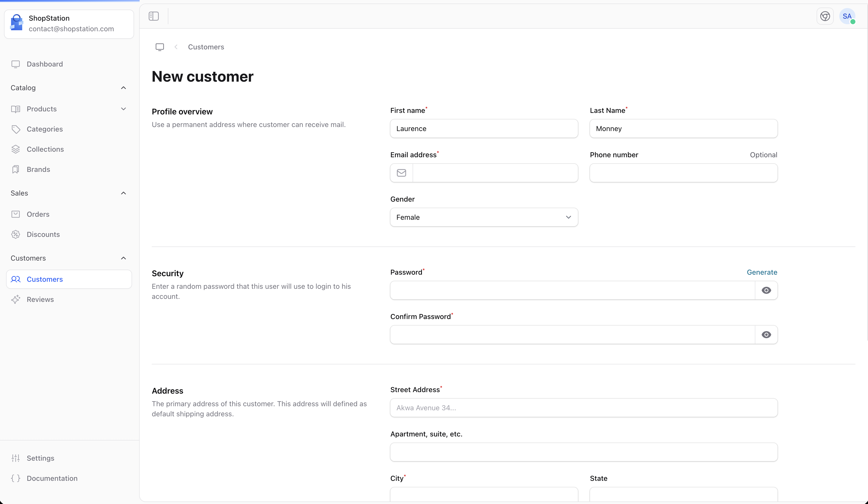Open Orders under Sales
868x504 pixels.
38,214
